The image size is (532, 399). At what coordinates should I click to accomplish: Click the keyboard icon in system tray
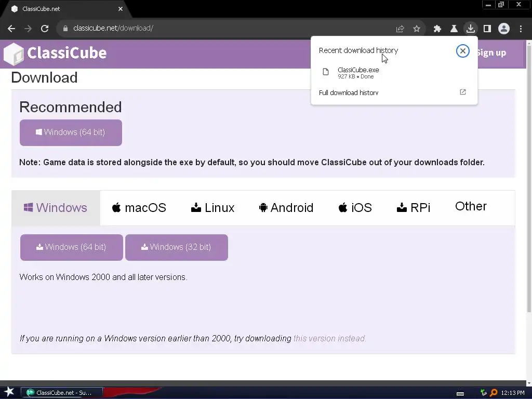coord(460,394)
